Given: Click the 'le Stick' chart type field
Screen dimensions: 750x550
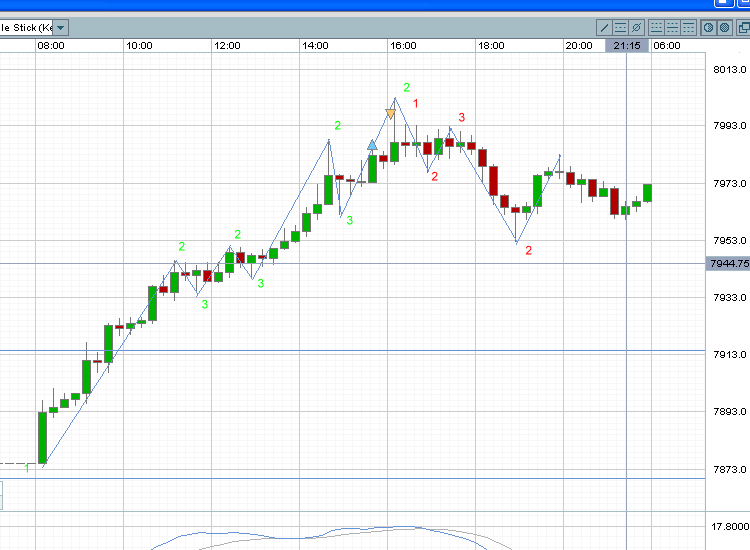Looking at the screenshot, I should 26,28.
